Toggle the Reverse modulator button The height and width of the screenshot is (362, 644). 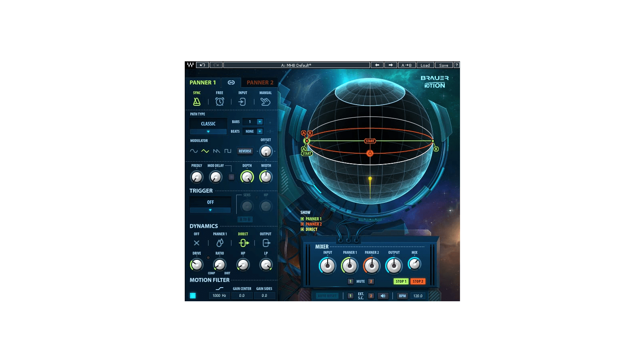pyautogui.click(x=245, y=151)
